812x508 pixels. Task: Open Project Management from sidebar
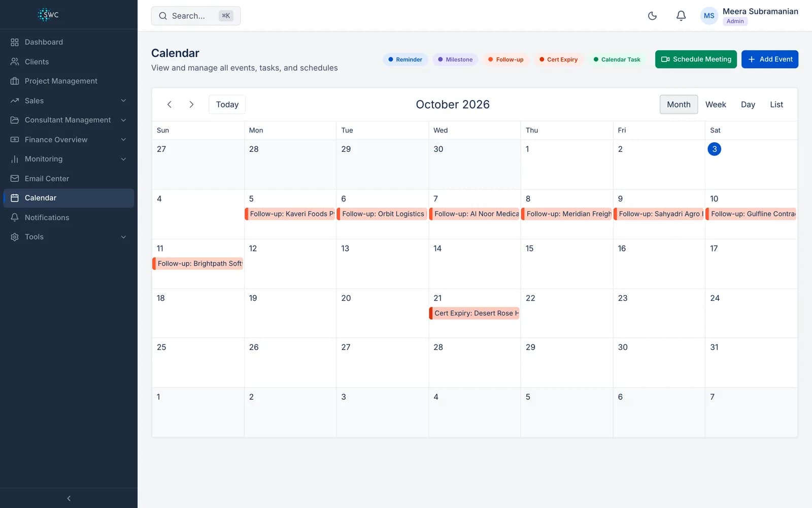pyautogui.click(x=69, y=81)
